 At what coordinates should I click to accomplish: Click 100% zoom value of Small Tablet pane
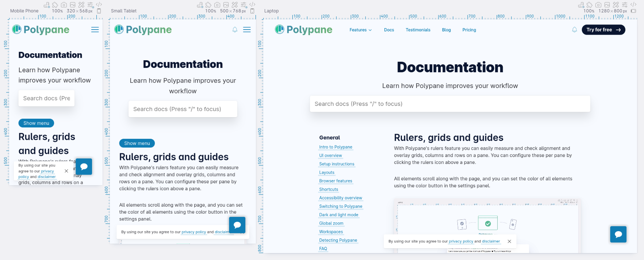coord(211,11)
